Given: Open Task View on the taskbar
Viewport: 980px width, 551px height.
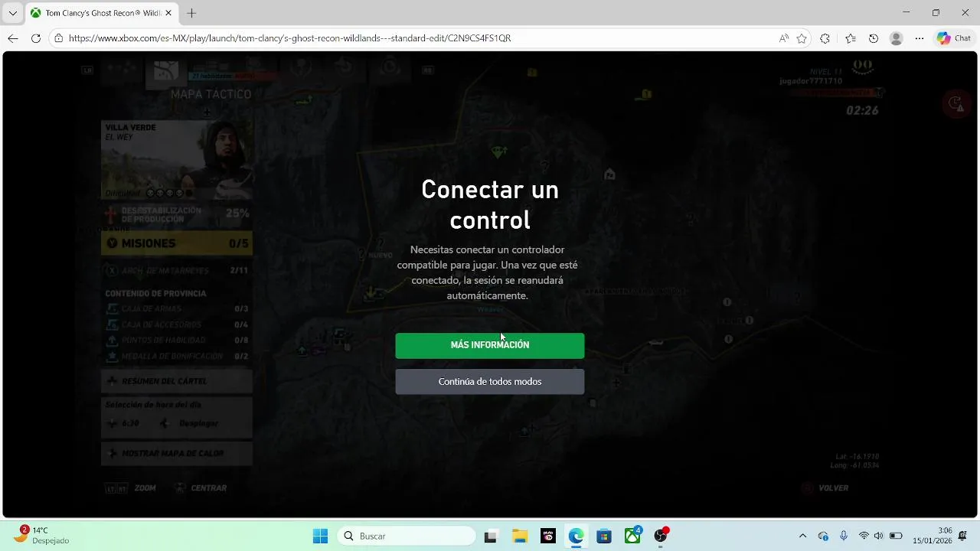Looking at the screenshot, I should tap(491, 536).
